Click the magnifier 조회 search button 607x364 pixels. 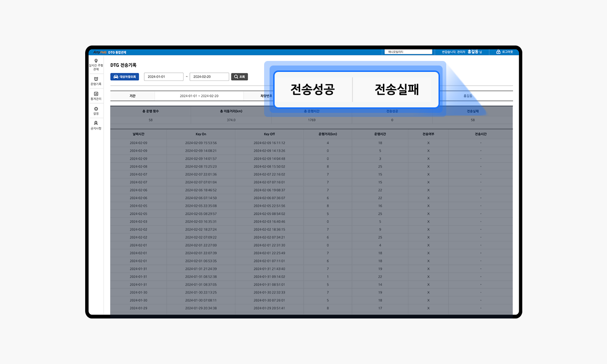[240, 77]
